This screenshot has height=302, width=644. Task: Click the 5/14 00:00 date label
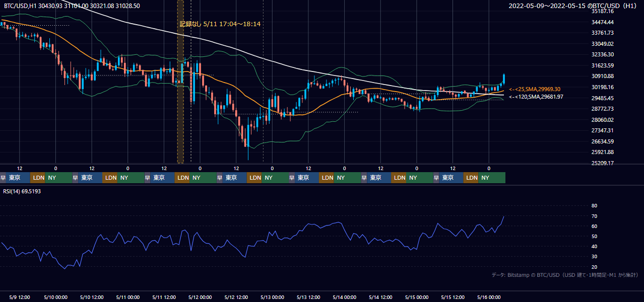point(344,297)
